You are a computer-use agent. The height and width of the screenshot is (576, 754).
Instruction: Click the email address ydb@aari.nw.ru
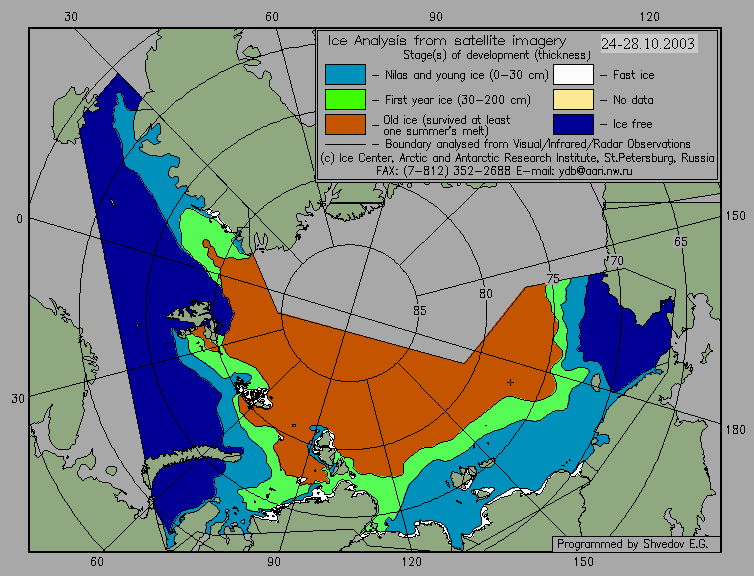[595, 171]
